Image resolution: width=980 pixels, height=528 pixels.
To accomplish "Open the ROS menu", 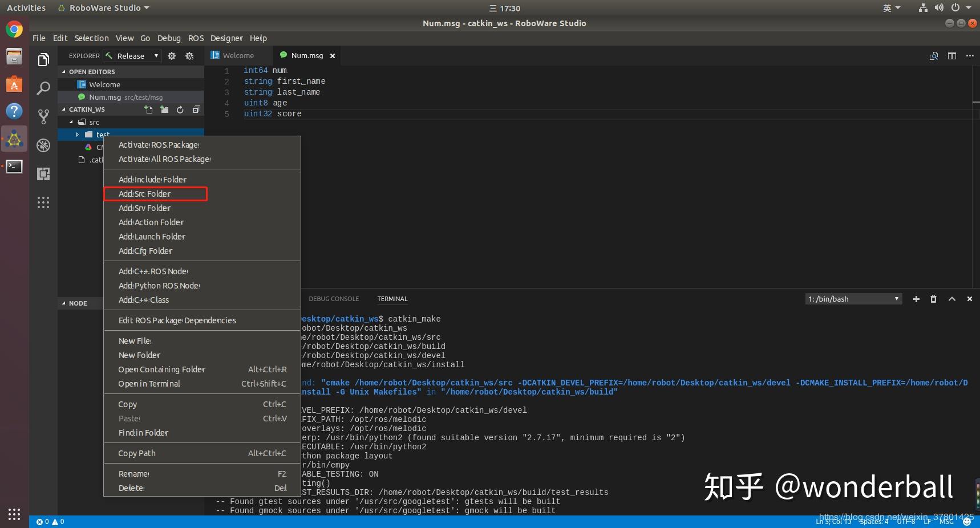I will 196,38.
